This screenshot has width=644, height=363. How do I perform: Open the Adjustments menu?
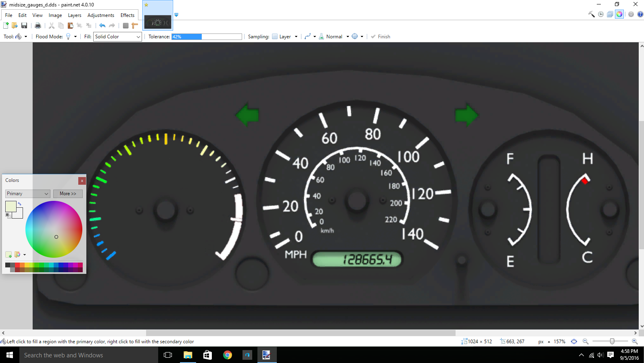[x=101, y=15]
